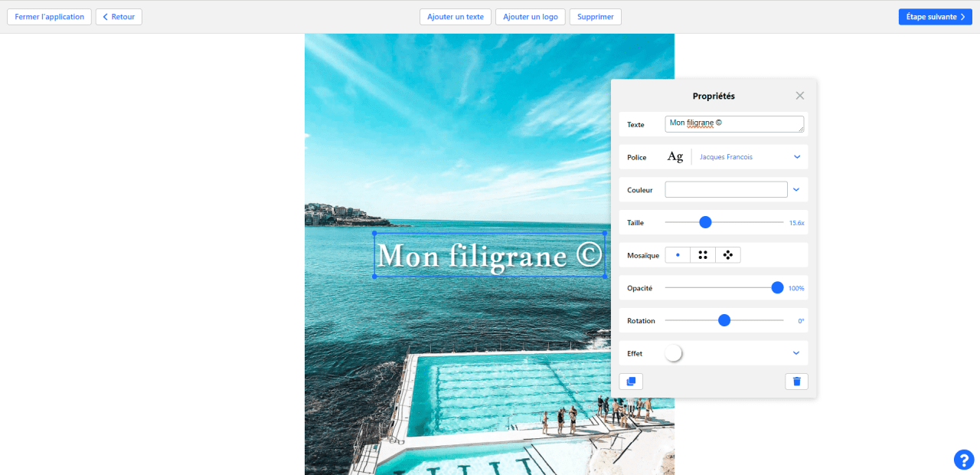Image resolution: width=980 pixels, height=475 pixels.
Task: Delete the watermark using the trash icon
Action: 796,382
